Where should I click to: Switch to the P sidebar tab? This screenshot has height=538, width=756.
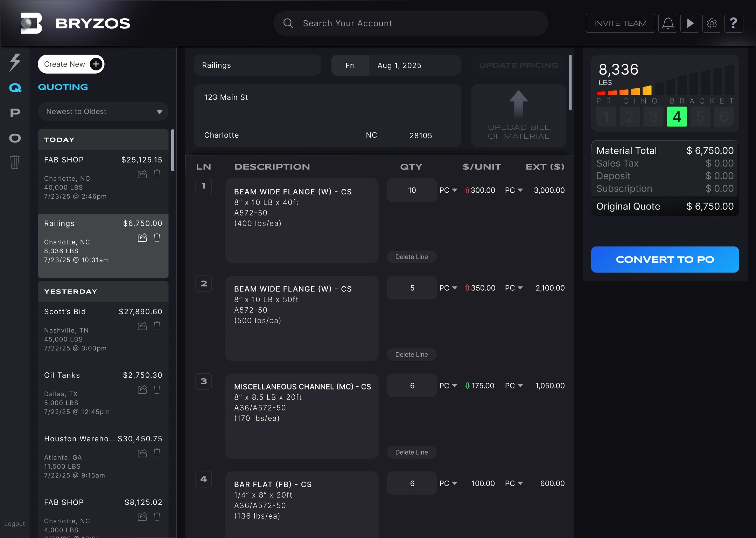(15, 113)
